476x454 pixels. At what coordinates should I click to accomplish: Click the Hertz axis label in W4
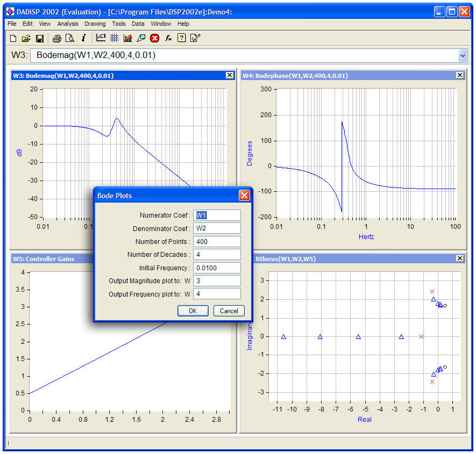(x=366, y=237)
